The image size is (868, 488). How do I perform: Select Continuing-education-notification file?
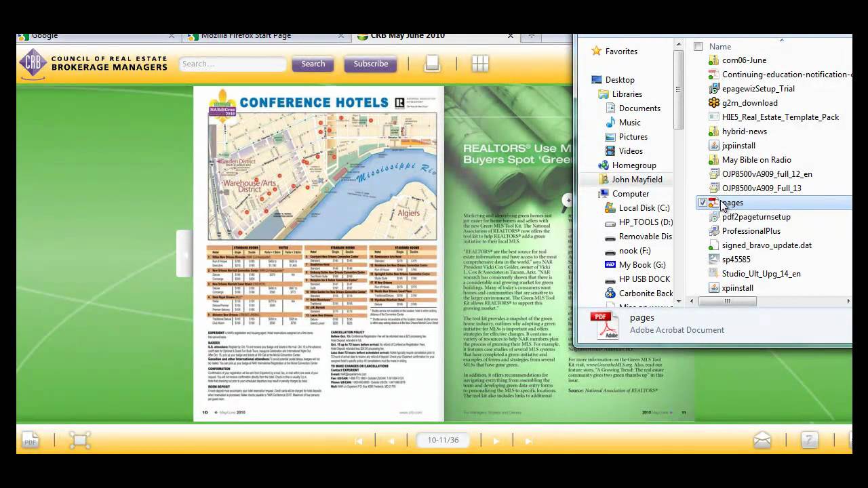click(780, 75)
